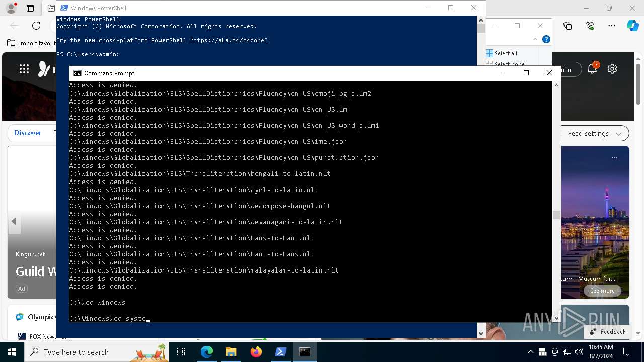
Task: Click the See more button
Action: click(x=602, y=291)
